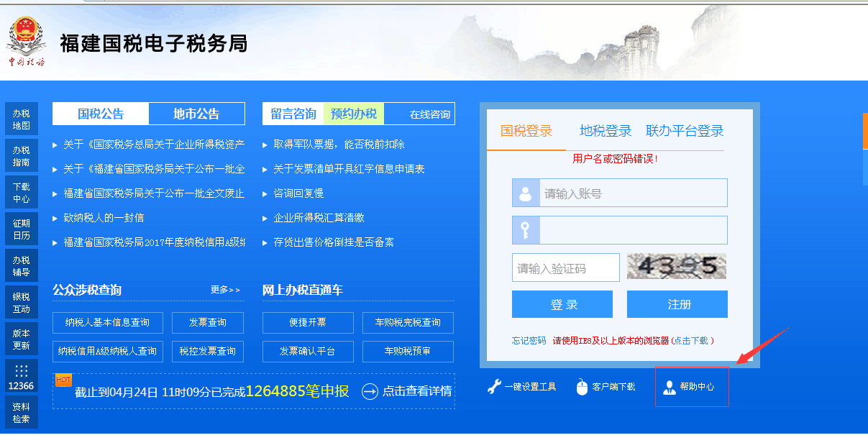Open the 预约办税 tab
Screen dimensions: 868x448
click(x=354, y=114)
